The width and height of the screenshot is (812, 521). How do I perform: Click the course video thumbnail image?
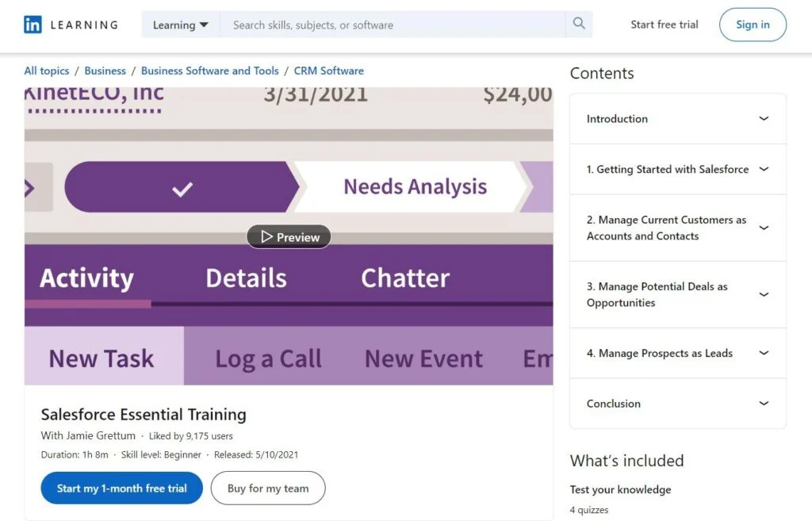[289, 236]
